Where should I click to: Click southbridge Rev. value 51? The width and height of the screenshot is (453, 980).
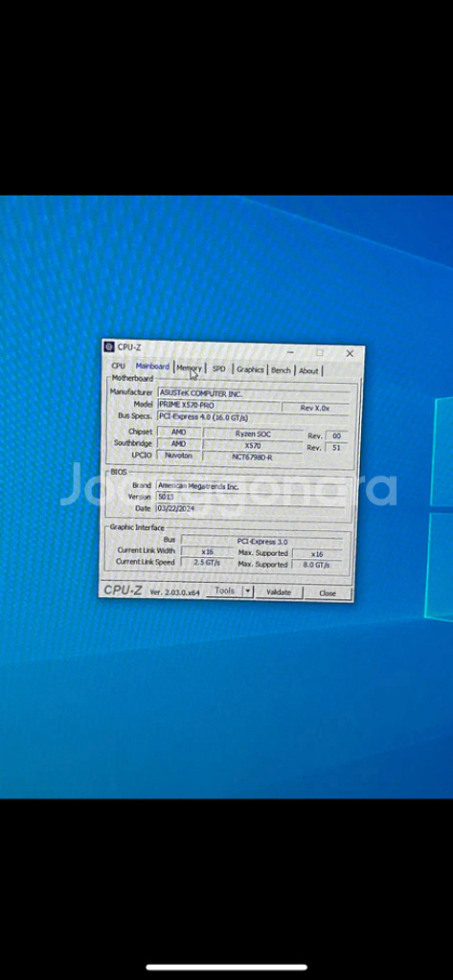click(x=336, y=448)
